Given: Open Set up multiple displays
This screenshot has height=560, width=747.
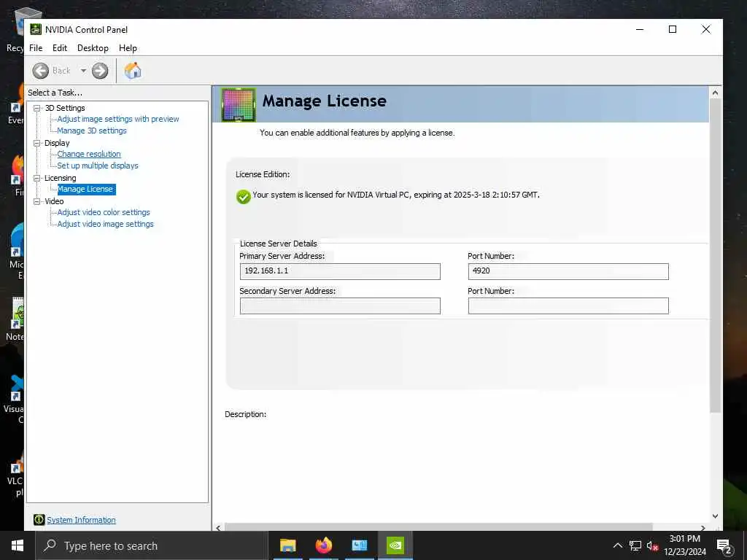Looking at the screenshot, I should (97, 166).
